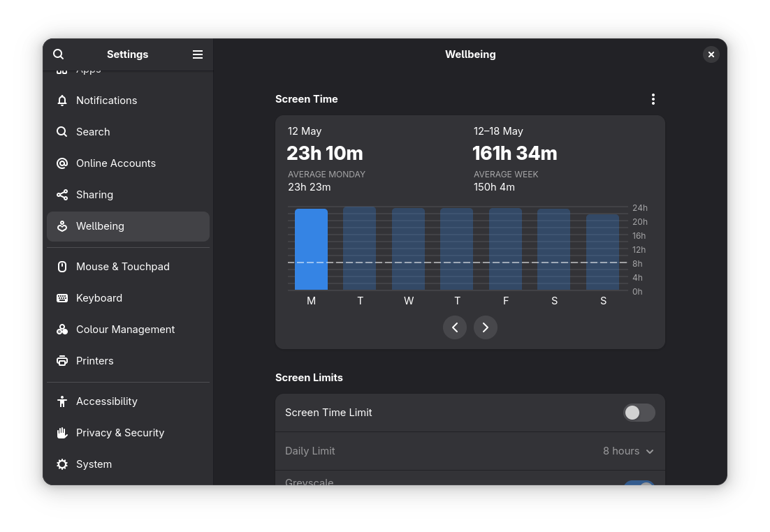Open the Daily Limit duration dropdown

pyautogui.click(x=627, y=451)
